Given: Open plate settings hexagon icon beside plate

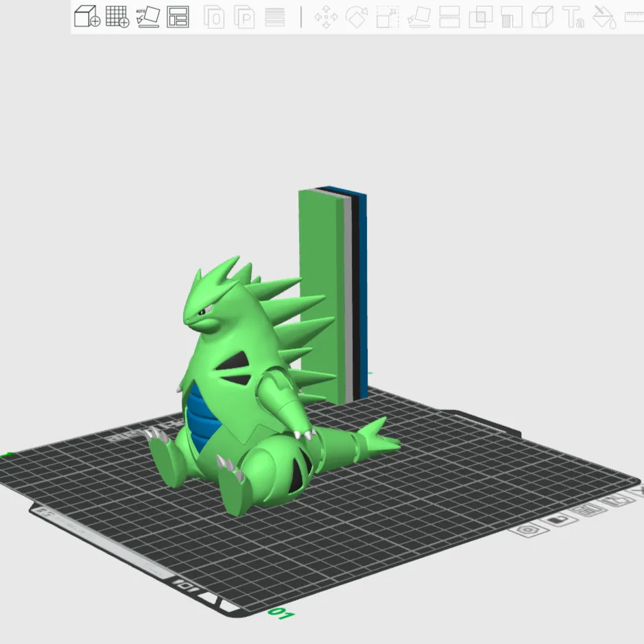Looking at the screenshot, I should click(x=529, y=530).
